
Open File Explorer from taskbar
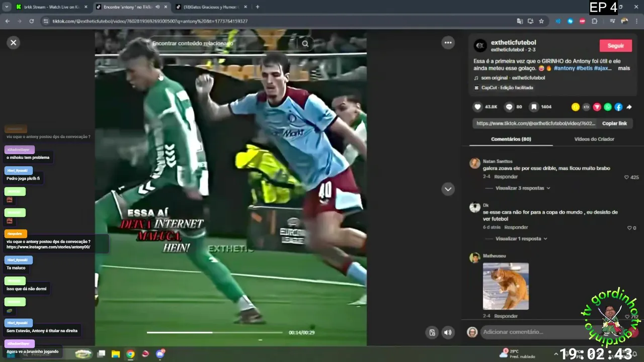click(116, 354)
